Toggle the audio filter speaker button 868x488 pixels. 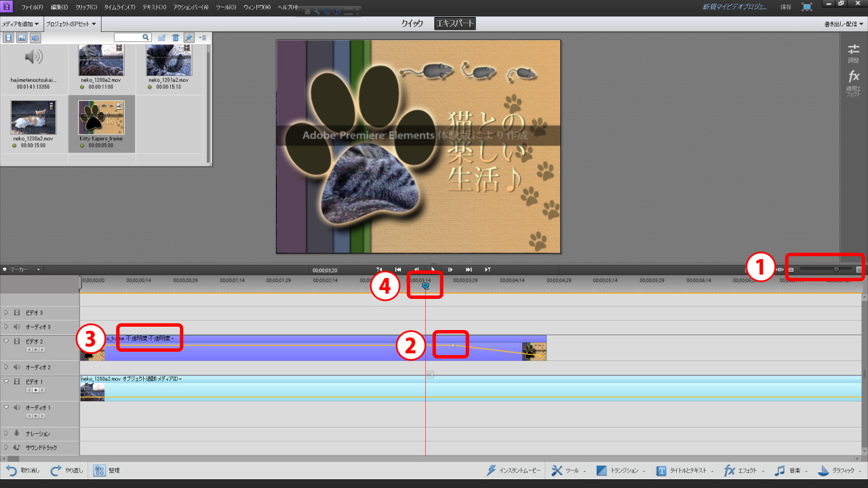pos(35,38)
